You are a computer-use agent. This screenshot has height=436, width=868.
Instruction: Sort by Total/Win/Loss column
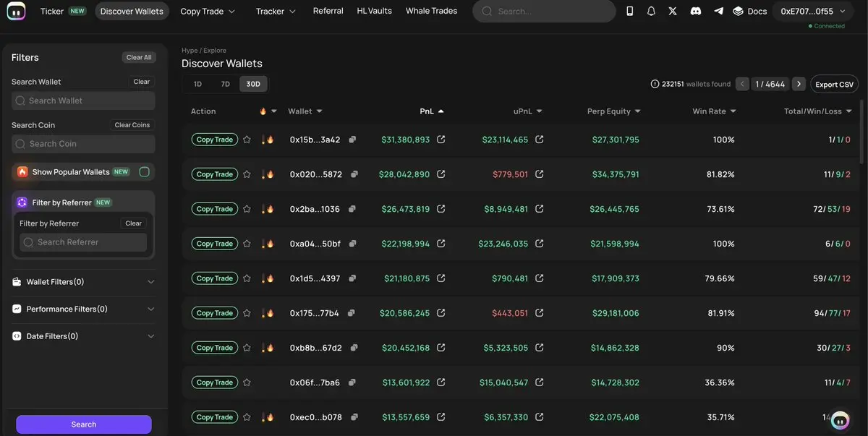(x=818, y=111)
